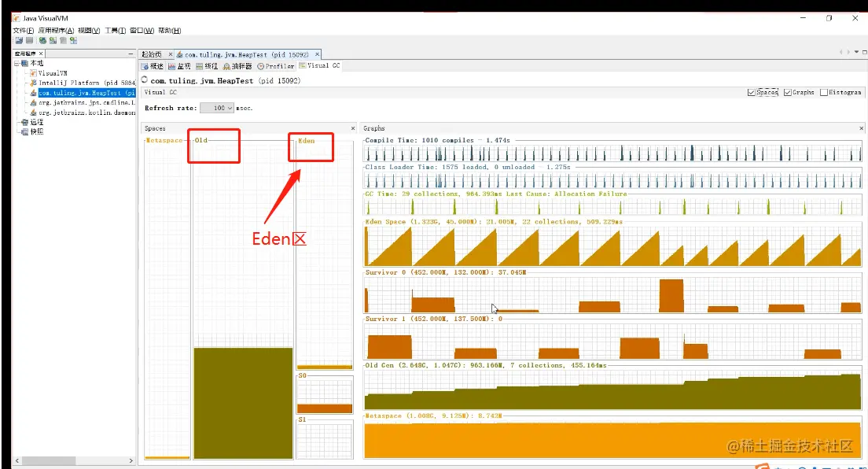Viewport: 868px width, 469px height.
Task: Open the 应用程序(A) menu
Action: point(56,31)
